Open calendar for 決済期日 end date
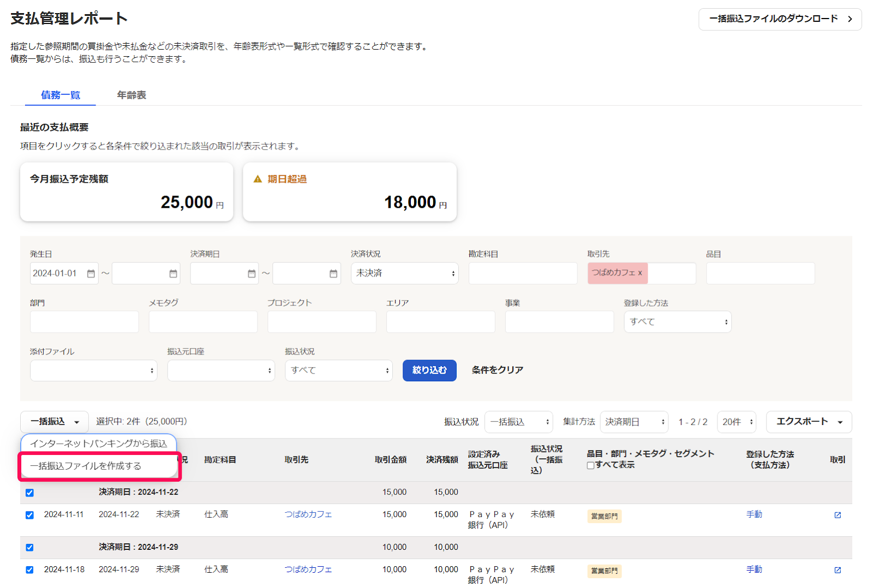This screenshot has height=588, width=873. (x=333, y=273)
